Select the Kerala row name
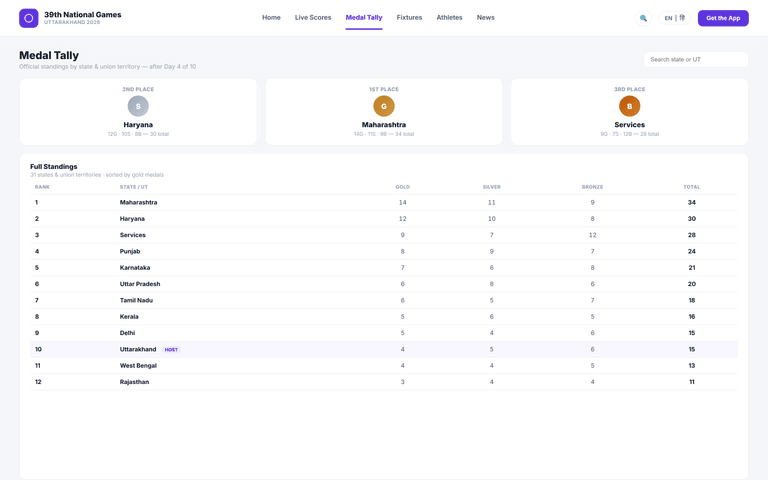Screen dimensions: 768x480 (x=129, y=316)
